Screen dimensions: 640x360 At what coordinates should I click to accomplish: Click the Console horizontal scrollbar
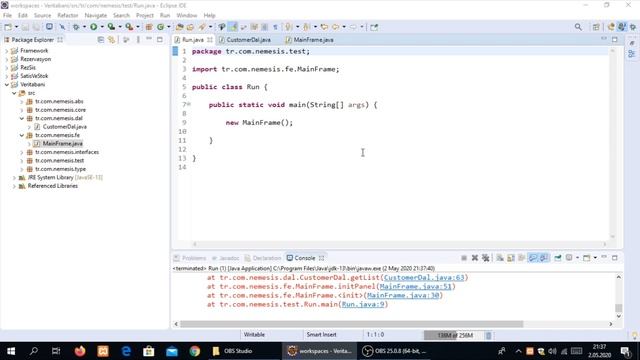point(351,324)
